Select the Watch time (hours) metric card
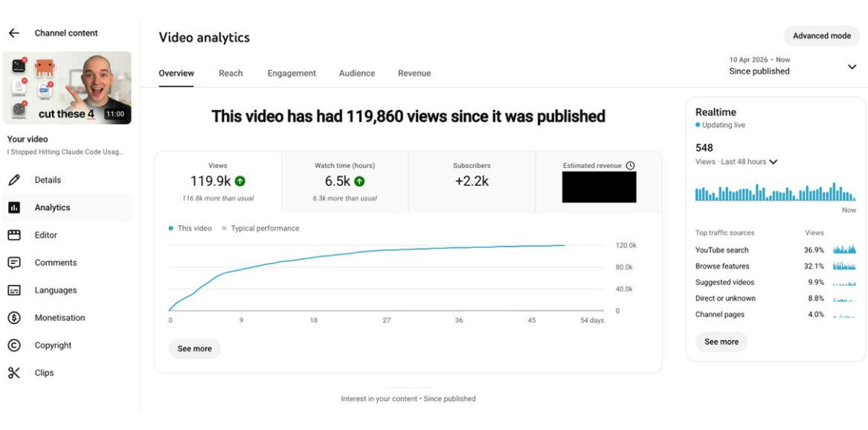Image resolution: width=868 pixels, height=430 pixels. 345,182
